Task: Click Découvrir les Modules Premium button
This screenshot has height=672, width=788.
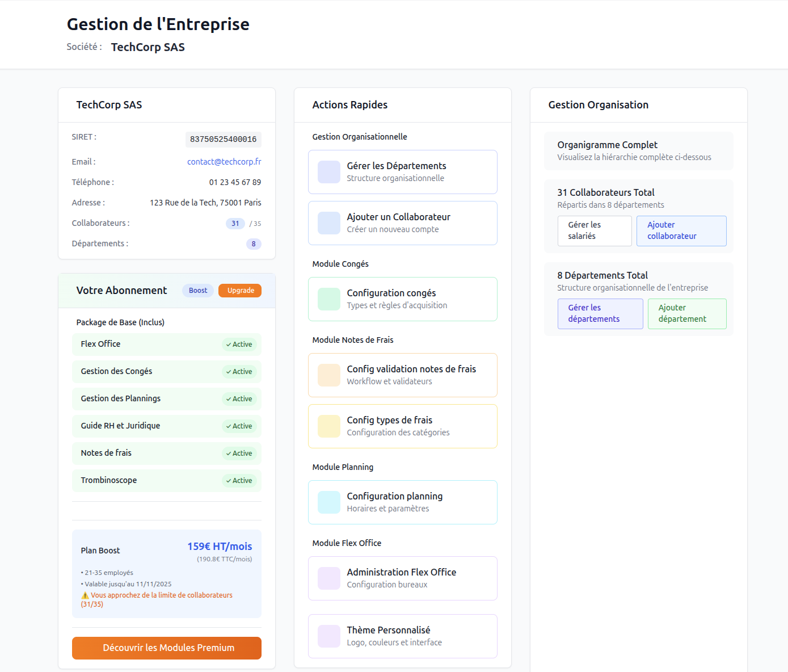Action: 167,648
